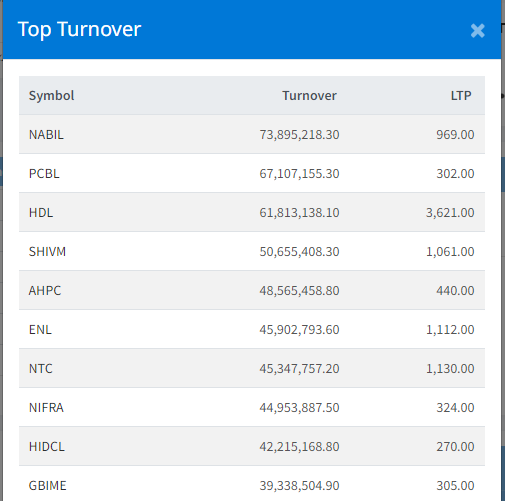Screen dimensions: 505x501
Task: Click HIDCL's LTP 270.00
Action: [x=455, y=447]
